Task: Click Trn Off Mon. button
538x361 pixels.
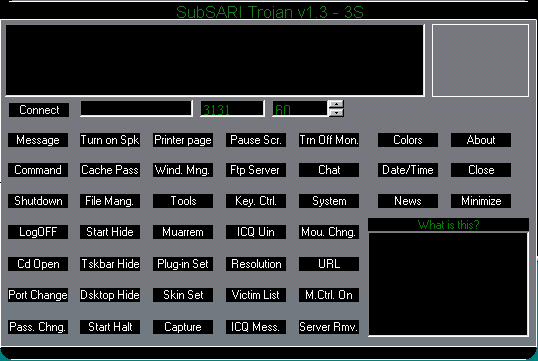Action: (329, 140)
